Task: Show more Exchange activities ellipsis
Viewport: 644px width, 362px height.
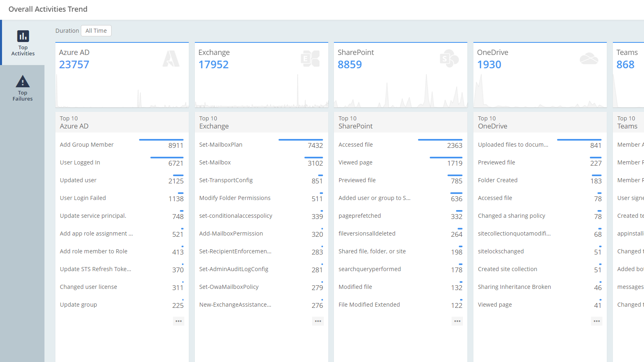Action: tap(318, 321)
